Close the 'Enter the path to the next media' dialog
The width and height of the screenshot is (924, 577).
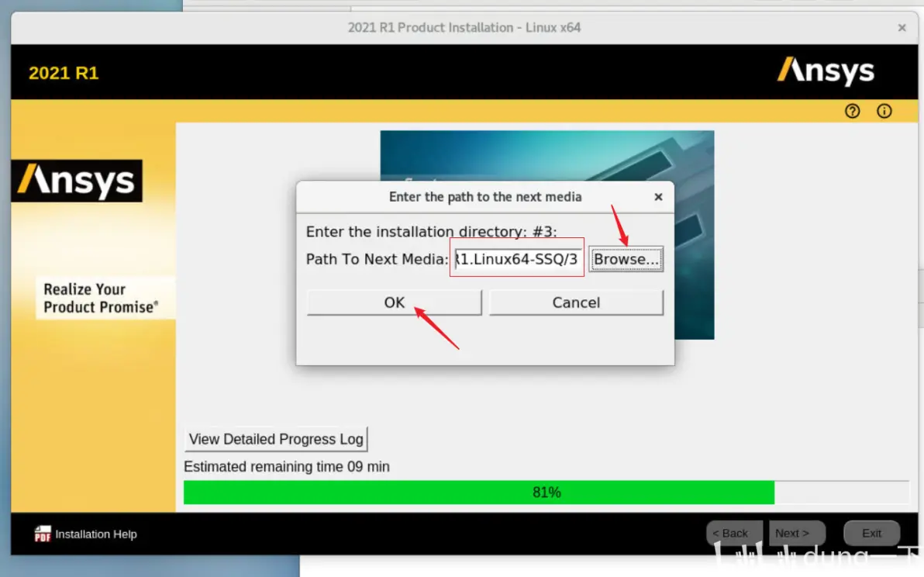click(658, 197)
